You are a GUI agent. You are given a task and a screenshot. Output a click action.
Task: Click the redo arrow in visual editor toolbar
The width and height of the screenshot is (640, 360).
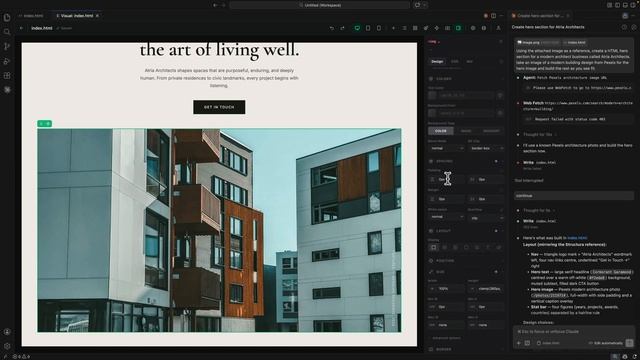tap(342, 28)
